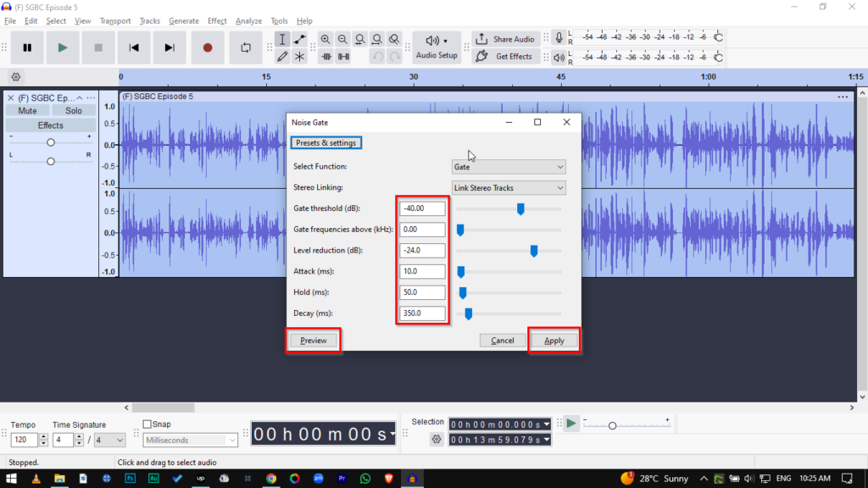Click the Zoom In magnifier icon
This screenshot has width=868, height=488.
[325, 40]
